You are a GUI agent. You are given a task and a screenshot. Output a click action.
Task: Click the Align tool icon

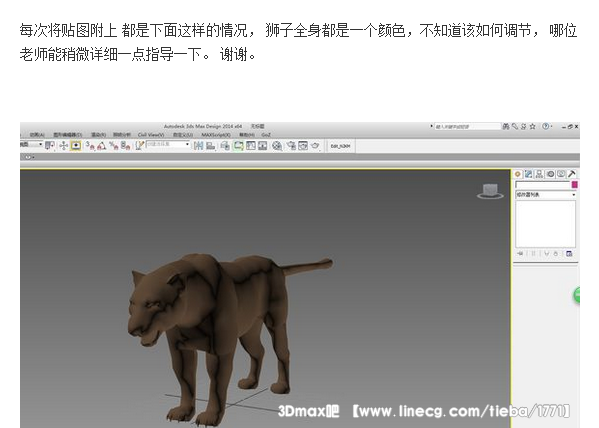tap(210, 146)
